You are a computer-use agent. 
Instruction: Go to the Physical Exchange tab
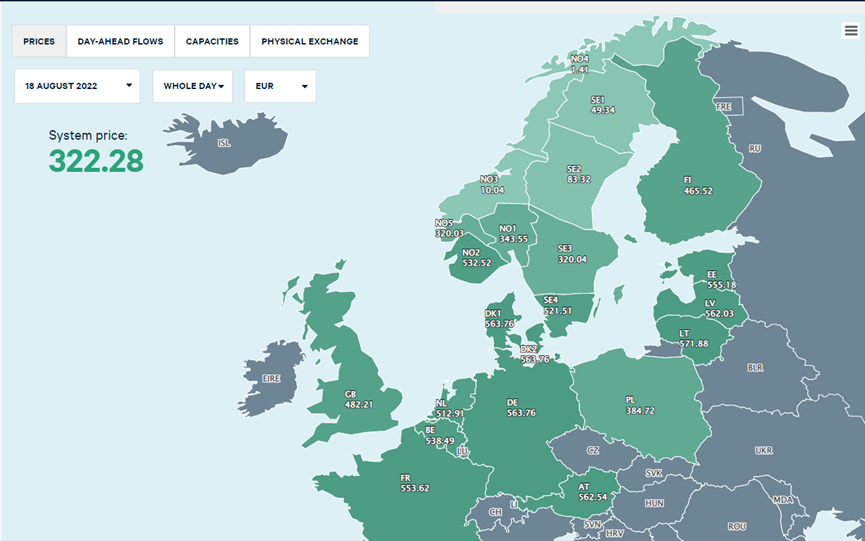tap(309, 42)
